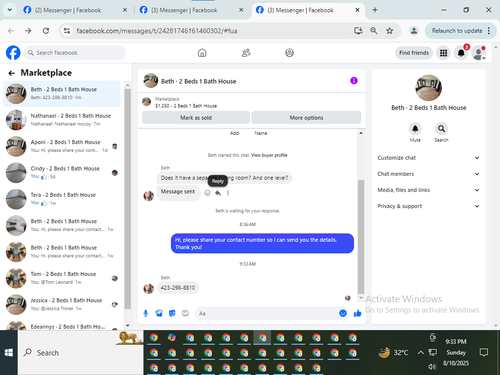Click the More options button

[x=306, y=118]
